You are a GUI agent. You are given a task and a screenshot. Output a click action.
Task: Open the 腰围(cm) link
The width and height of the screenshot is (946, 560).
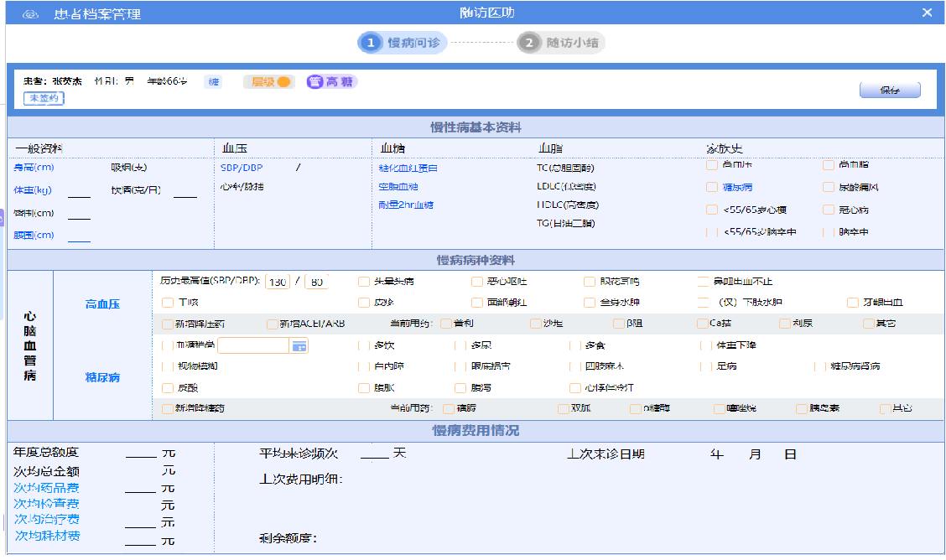[34, 235]
